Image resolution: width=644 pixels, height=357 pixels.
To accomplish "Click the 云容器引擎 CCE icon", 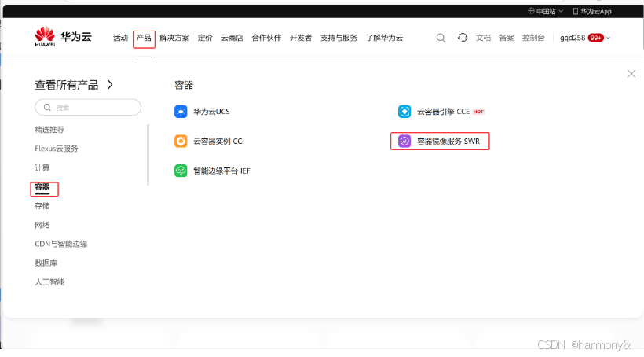I will 404,112.
